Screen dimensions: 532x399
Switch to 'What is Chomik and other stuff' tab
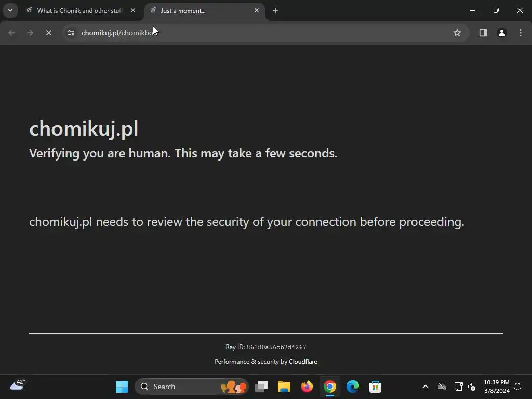coord(79,10)
